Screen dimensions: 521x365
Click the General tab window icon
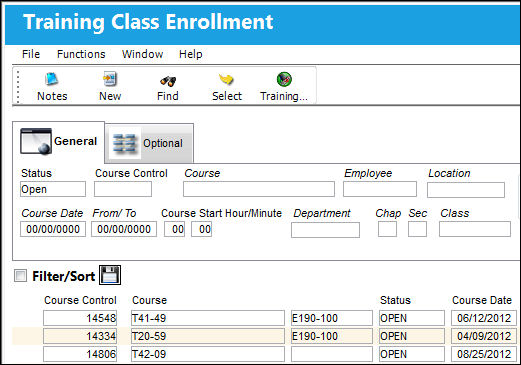click(36, 141)
